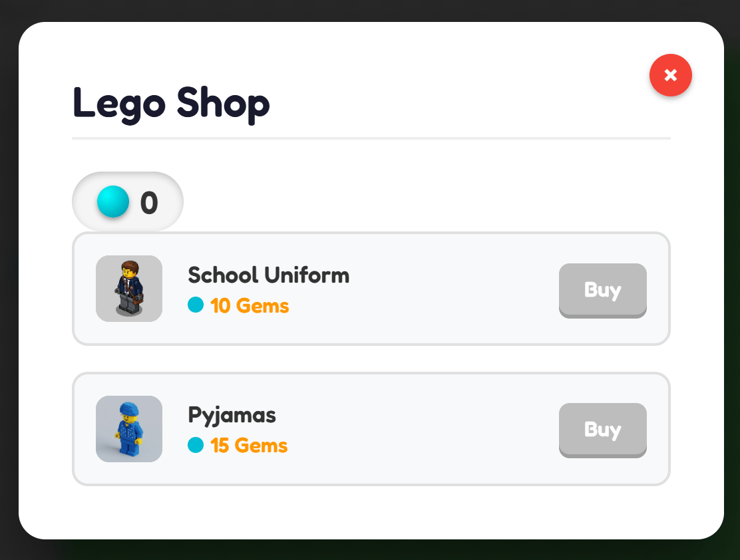Select the Pyjamas item card
The height and width of the screenshot is (560, 740).
click(371, 429)
